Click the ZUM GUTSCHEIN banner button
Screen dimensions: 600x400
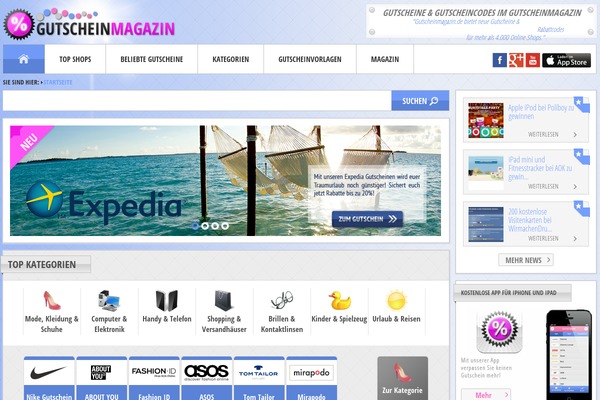(367, 219)
